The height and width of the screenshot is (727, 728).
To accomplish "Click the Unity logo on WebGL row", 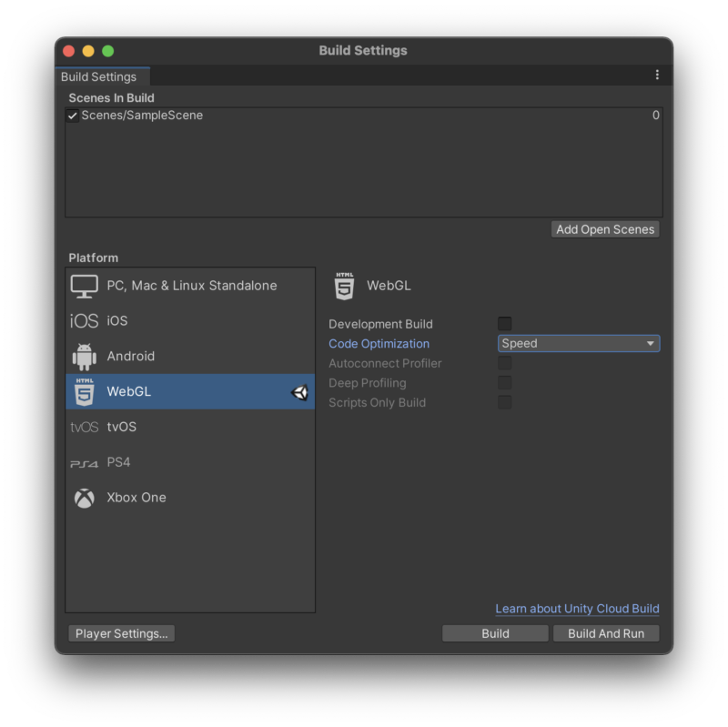I will [x=300, y=392].
